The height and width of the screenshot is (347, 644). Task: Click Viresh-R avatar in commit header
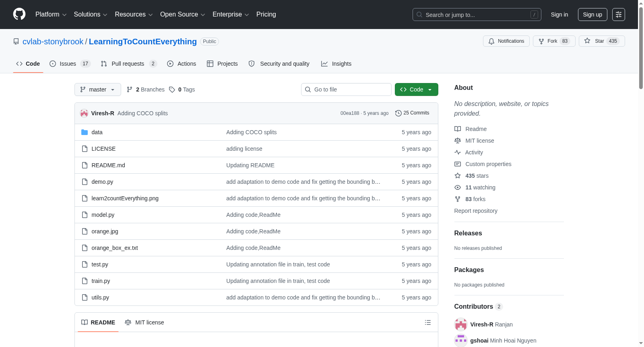[x=84, y=113]
